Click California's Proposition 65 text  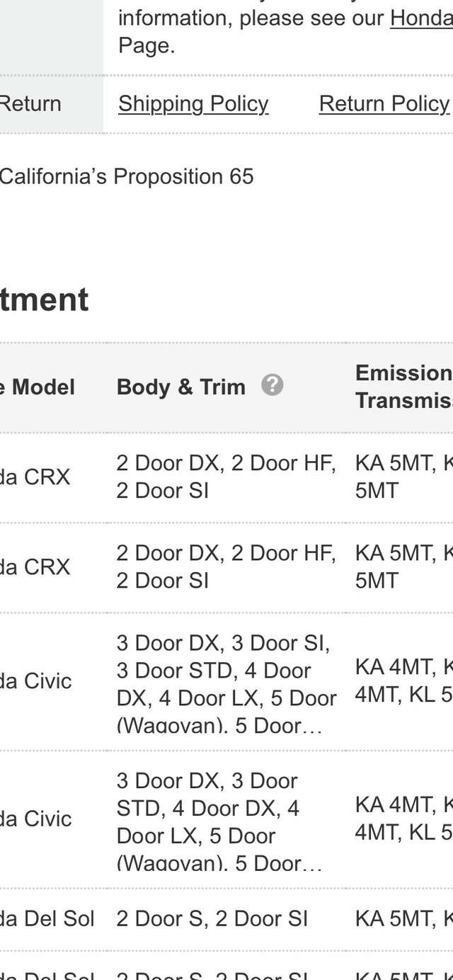[x=127, y=176]
